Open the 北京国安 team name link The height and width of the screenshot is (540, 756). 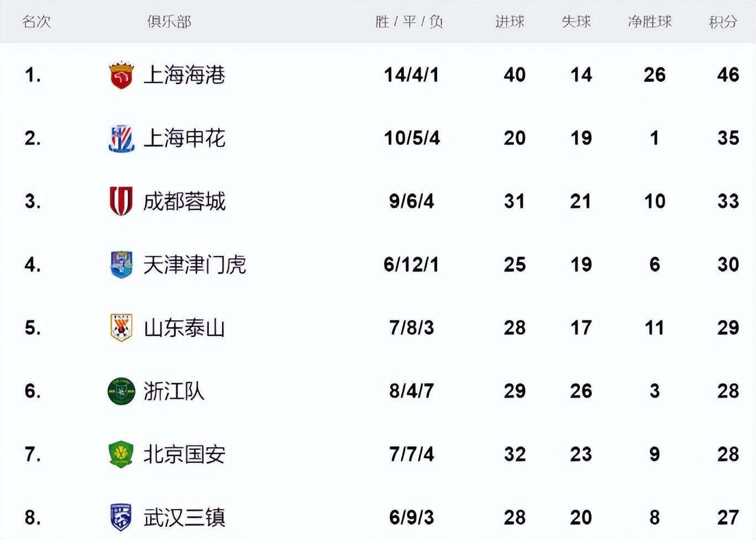click(x=184, y=454)
